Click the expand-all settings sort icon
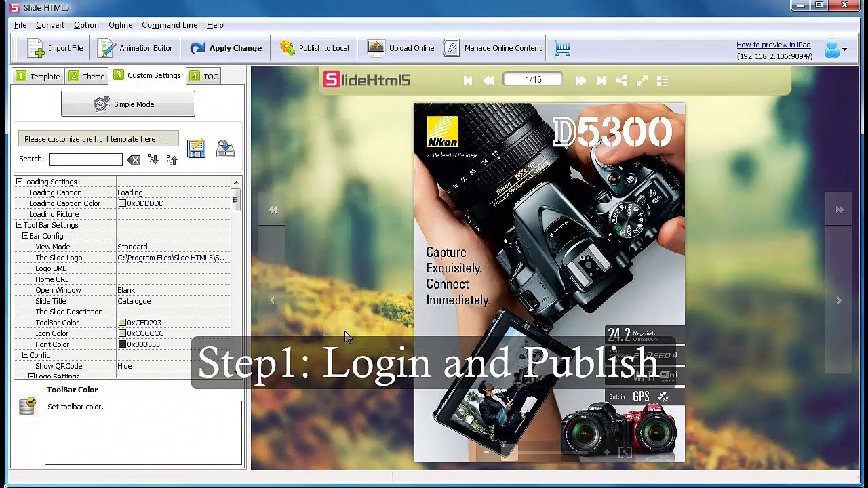 point(153,159)
